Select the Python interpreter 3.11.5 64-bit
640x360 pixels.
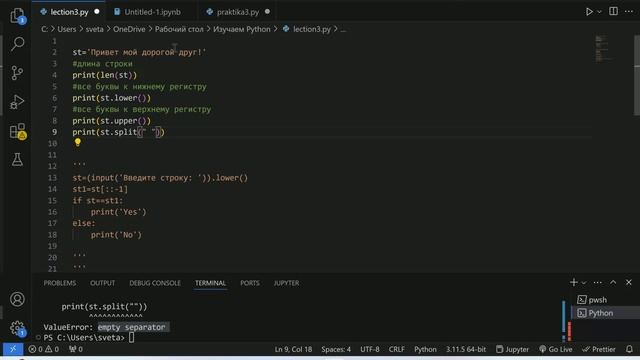(x=466, y=349)
